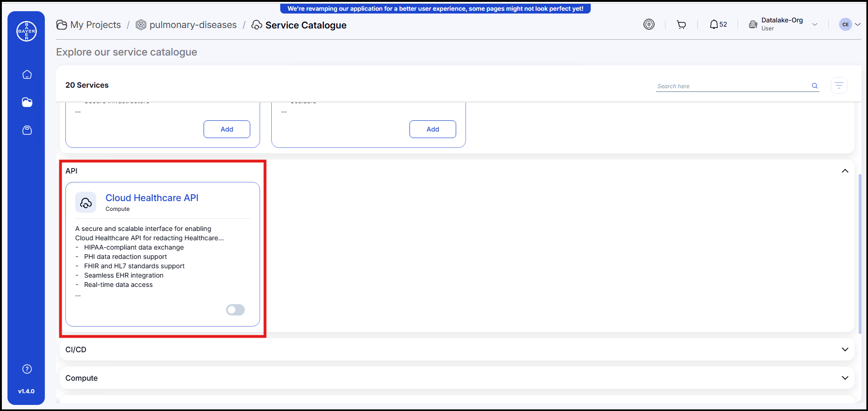The image size is (868, 411).
Task: Open the user avatar dropdown chevron
Action: [x=858, y=25]
